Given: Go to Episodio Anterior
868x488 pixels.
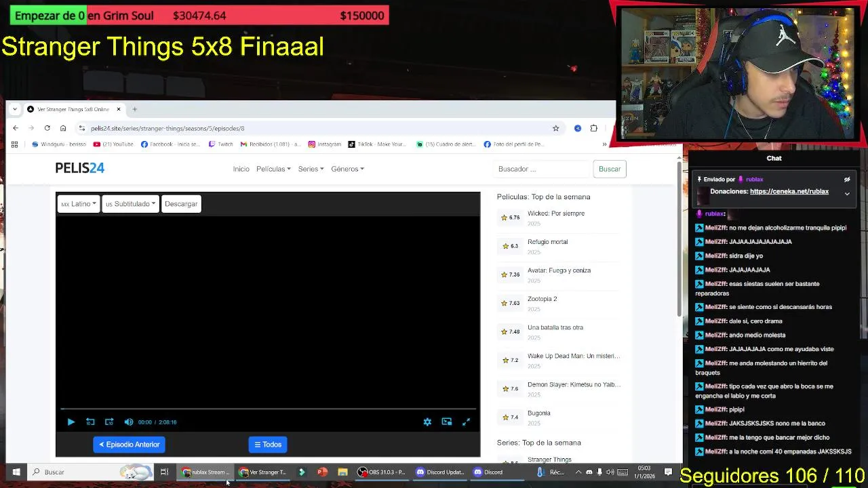Looking at the screenshot, I should (129, 445).
